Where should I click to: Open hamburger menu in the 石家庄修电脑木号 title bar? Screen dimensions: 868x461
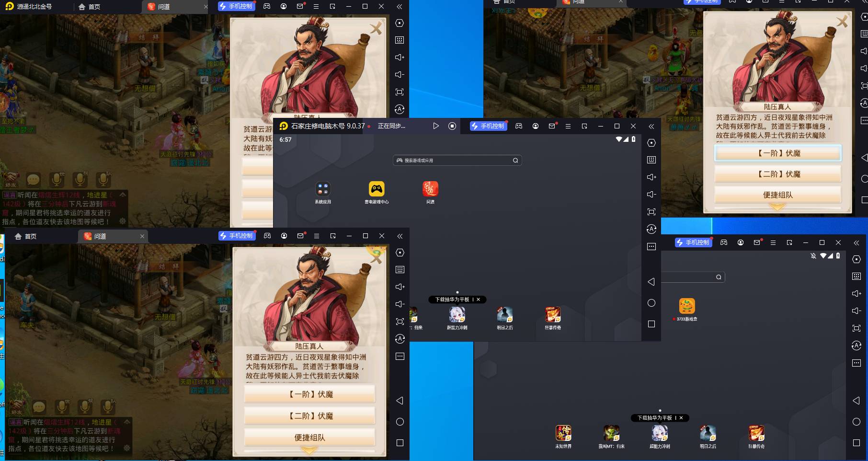pos(568,126)
